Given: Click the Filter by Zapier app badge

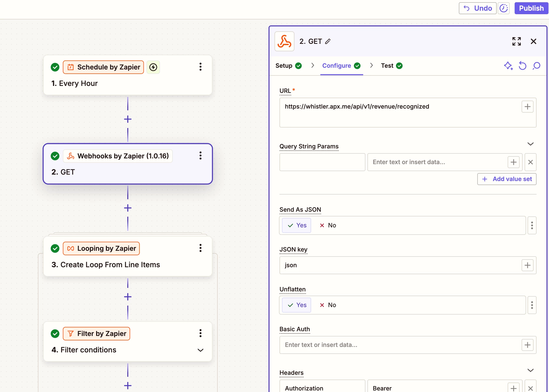Looking at the screenshot, I should point(96,334).
